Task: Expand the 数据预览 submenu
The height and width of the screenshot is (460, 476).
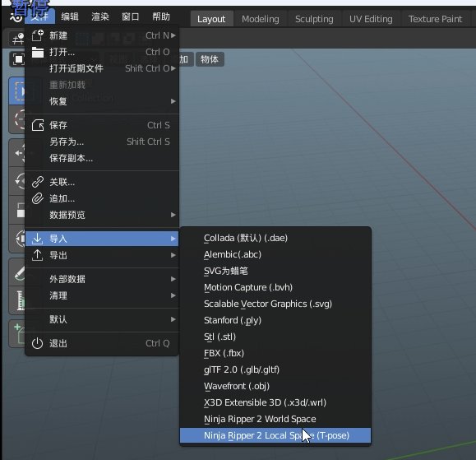Action: click(x=102, y=215)
